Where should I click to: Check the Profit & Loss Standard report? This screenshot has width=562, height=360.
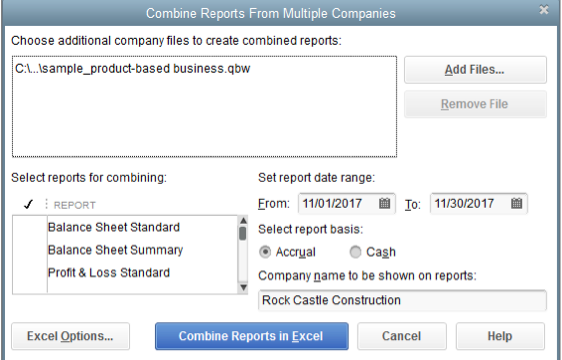click(x=30, y=273)
